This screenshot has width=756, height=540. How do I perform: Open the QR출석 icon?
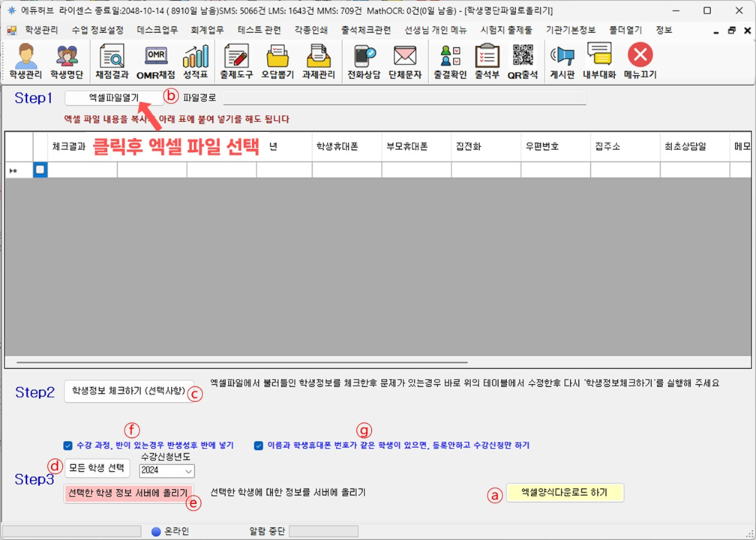(523, 61)
